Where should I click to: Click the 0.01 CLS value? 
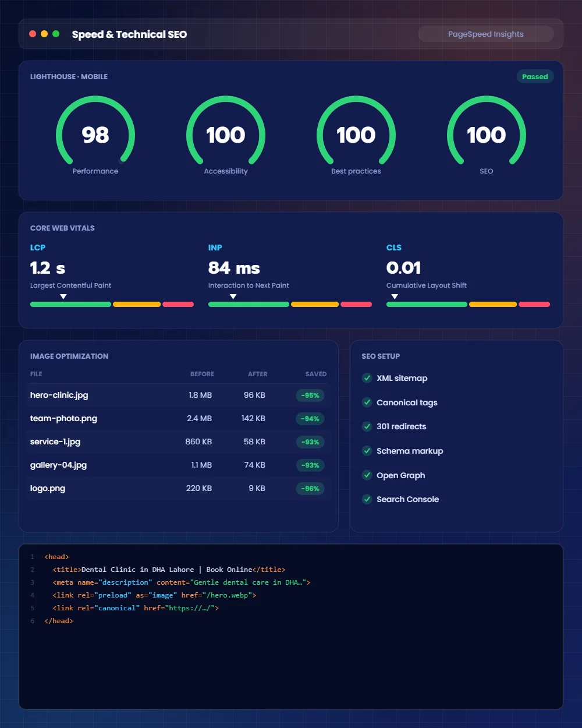(x=403, y=268)
